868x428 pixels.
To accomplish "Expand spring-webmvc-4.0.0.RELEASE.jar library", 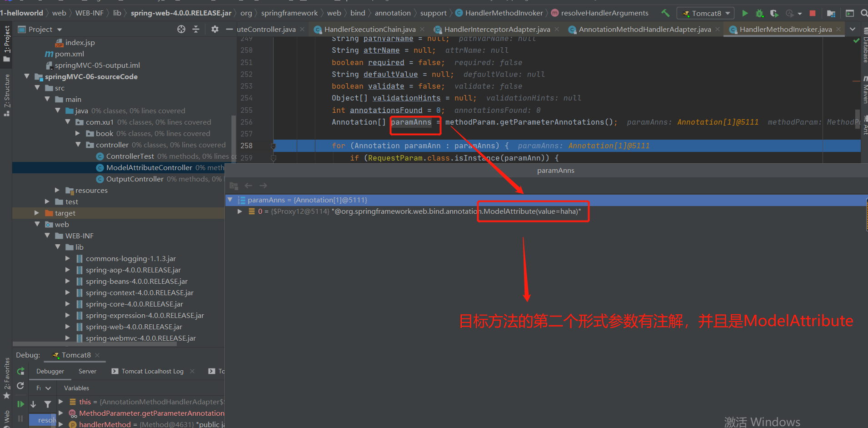I will (x=68, y=338).
